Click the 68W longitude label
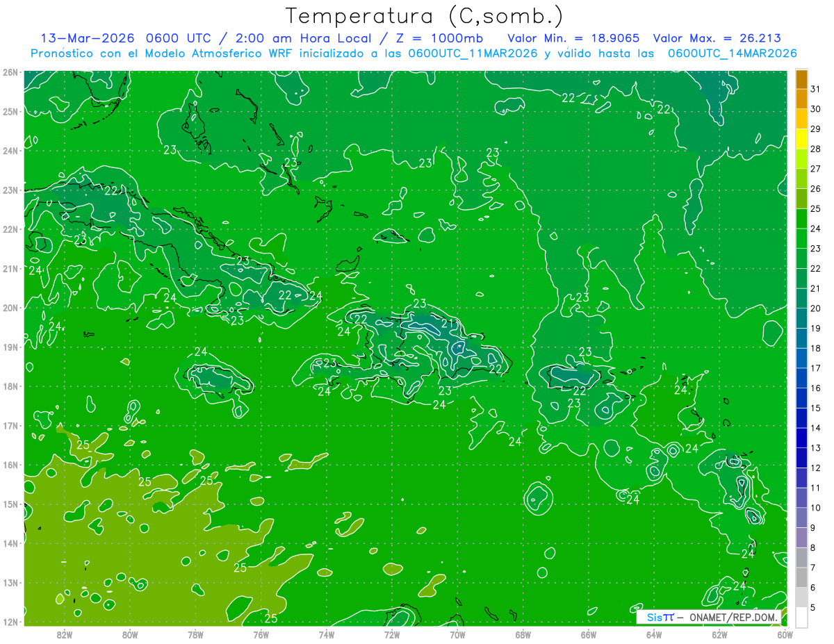Image resolution: width=834 pixels, height=644 pixels. pos(523,634)
